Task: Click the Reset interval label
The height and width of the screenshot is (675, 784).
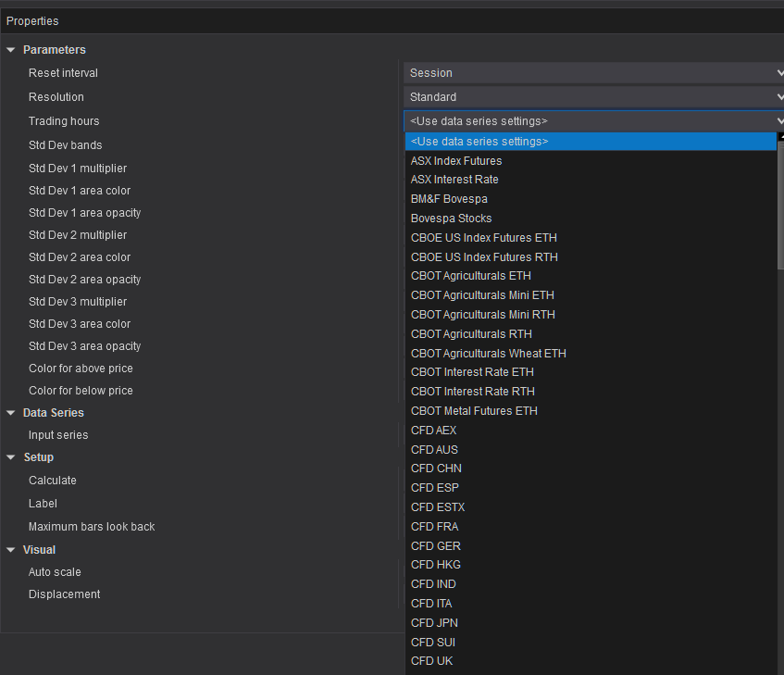Action: click(x=63, y=73)
